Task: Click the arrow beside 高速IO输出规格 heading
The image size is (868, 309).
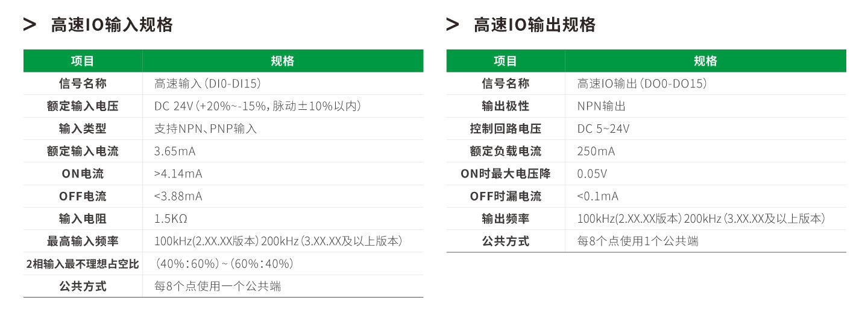Action: (x=452, y=25)
